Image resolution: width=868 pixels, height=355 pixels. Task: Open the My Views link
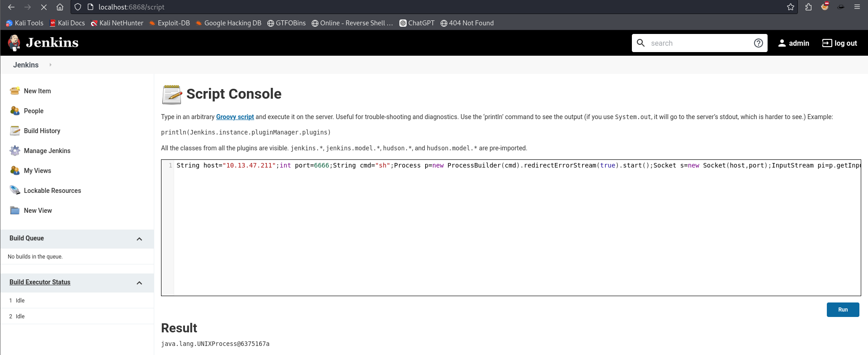38,171
